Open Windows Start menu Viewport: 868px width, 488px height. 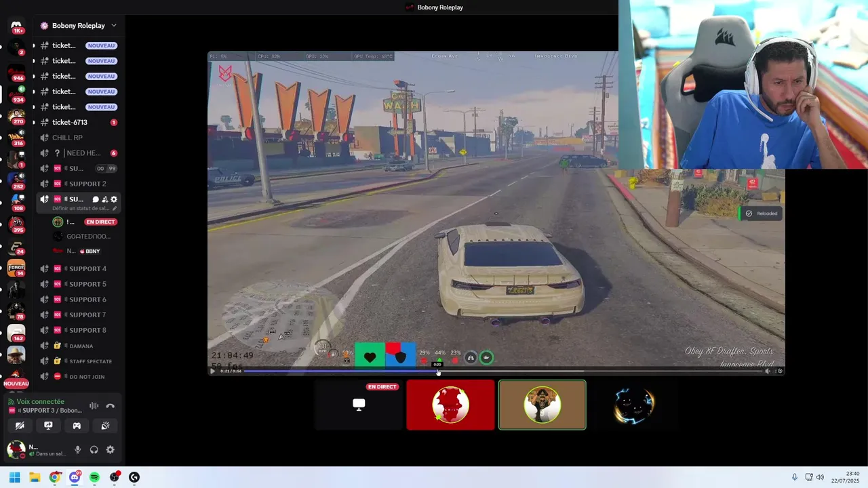tap(15, 477)
